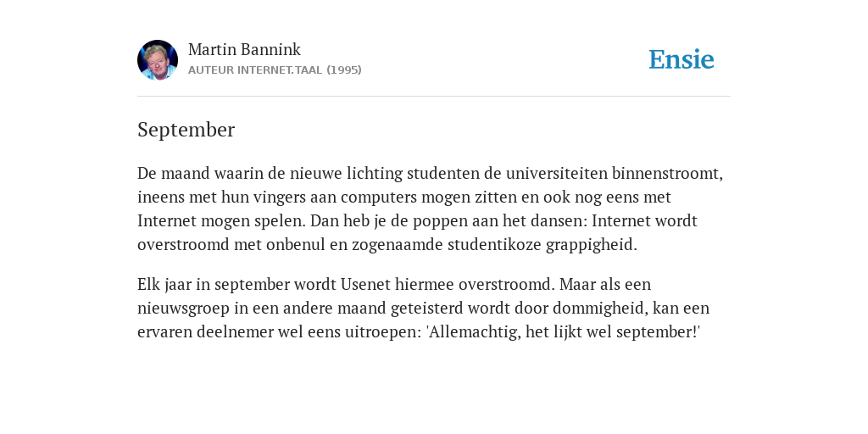The width and height of the screenshot is (868, 434).
Task: Click the word 'nieuwsgroep'
Action: pyautogui.click(x=183, y=309)
